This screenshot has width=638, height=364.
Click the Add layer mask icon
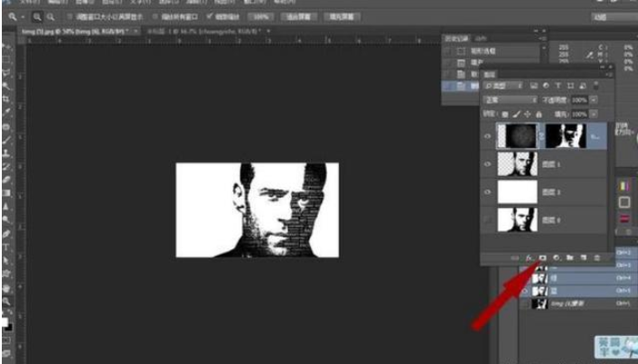point(543,258)
